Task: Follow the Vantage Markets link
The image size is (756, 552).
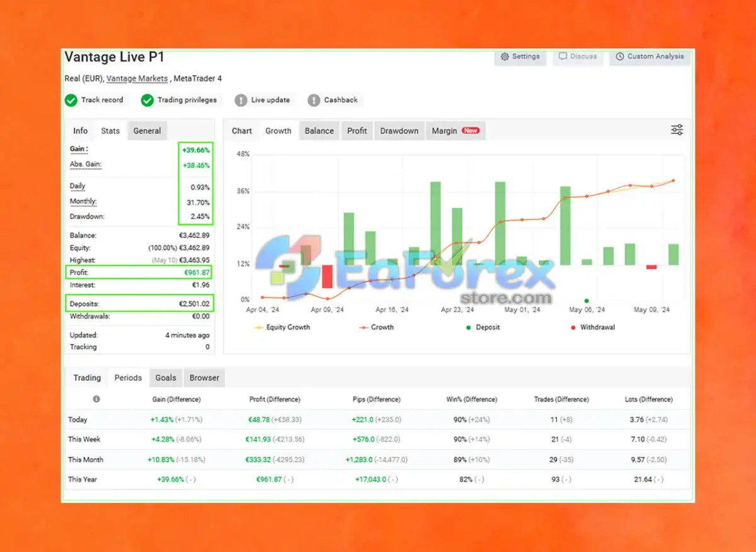Action: click(137, 79)
